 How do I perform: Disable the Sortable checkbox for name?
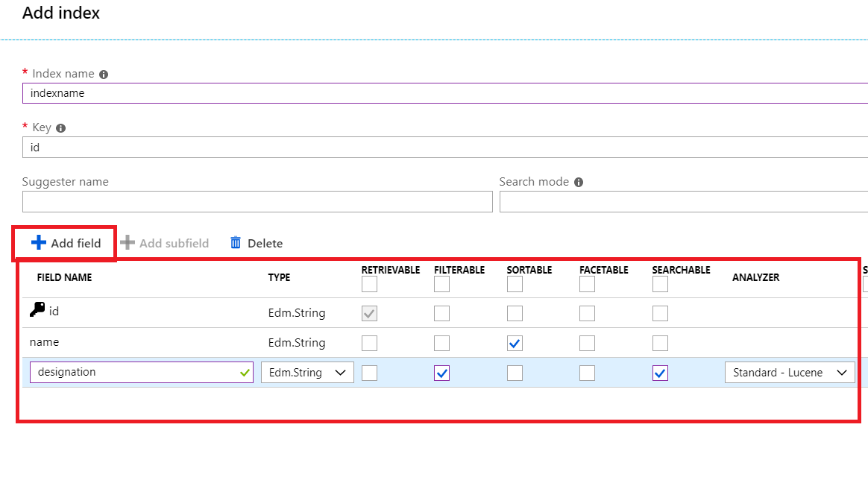point(514,342)
